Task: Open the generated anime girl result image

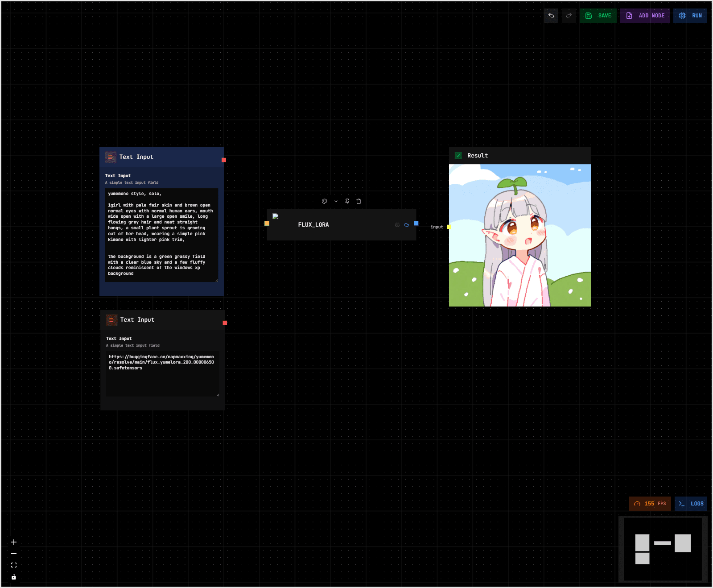Action: click(x=520, y=235)
